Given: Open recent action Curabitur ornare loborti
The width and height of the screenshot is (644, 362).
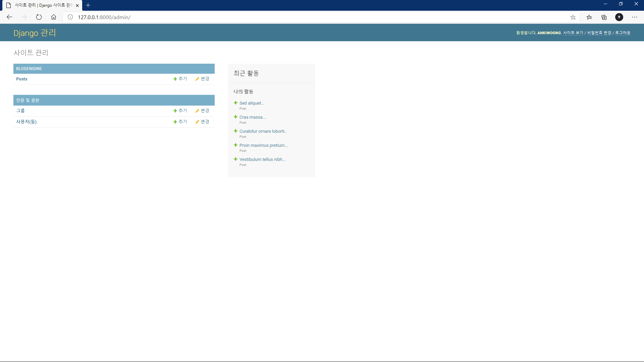Looking at the screenshot, I should click(x=263, y=131).
